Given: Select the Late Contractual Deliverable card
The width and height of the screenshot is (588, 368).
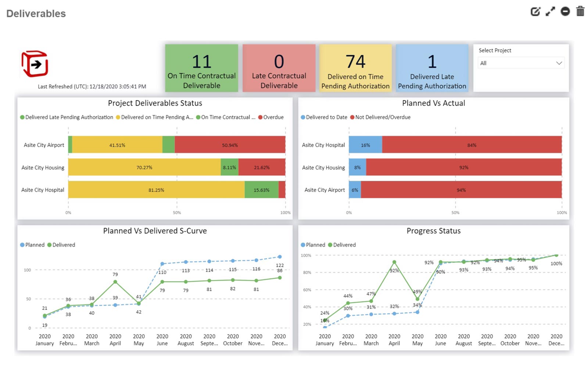Looking at the screenshot, I should tap(279, 68).
